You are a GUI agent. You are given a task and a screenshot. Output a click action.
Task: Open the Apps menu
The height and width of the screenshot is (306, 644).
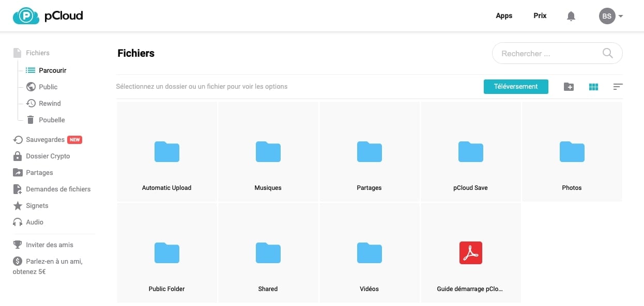coord(504,15)
